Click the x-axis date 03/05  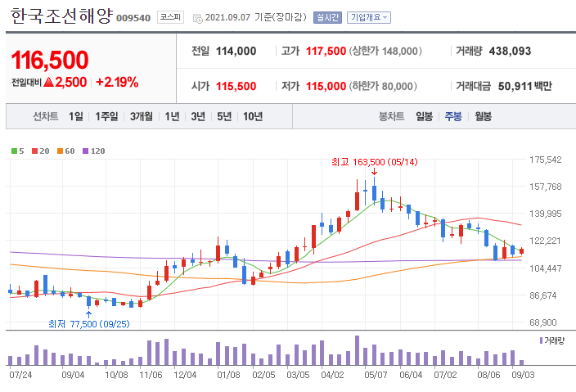click(299, 375)
